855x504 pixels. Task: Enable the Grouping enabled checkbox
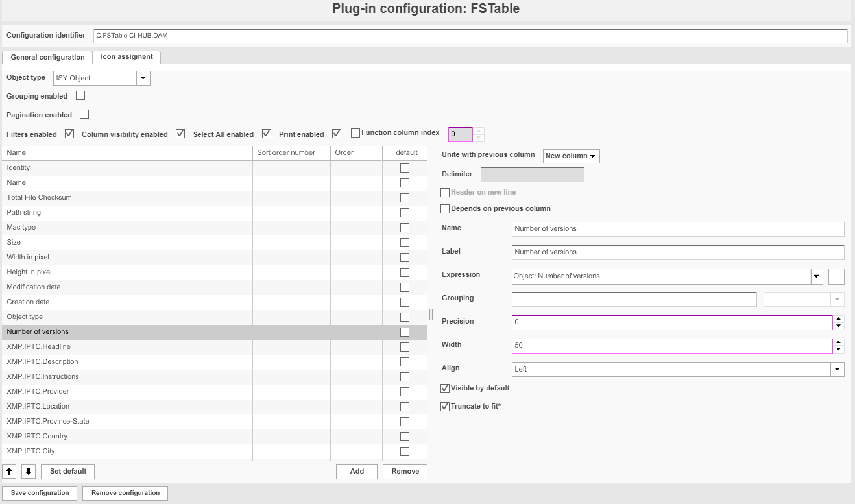pyautogui.click(x=80, y=95)
